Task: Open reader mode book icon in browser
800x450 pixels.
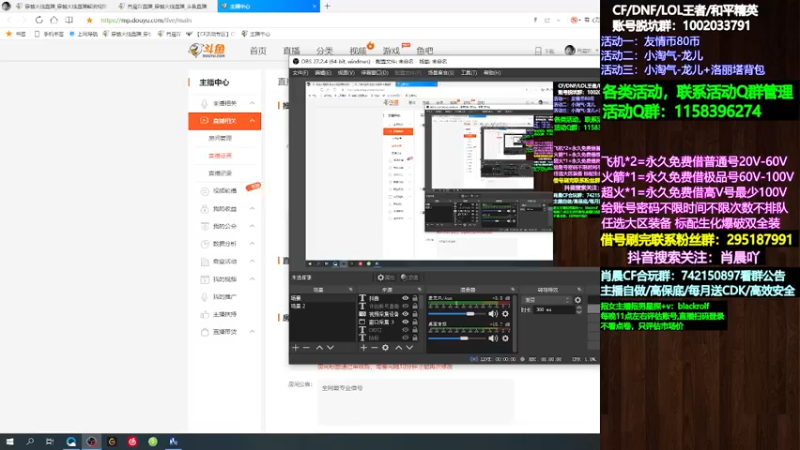Action: click(x=69, y=20)
